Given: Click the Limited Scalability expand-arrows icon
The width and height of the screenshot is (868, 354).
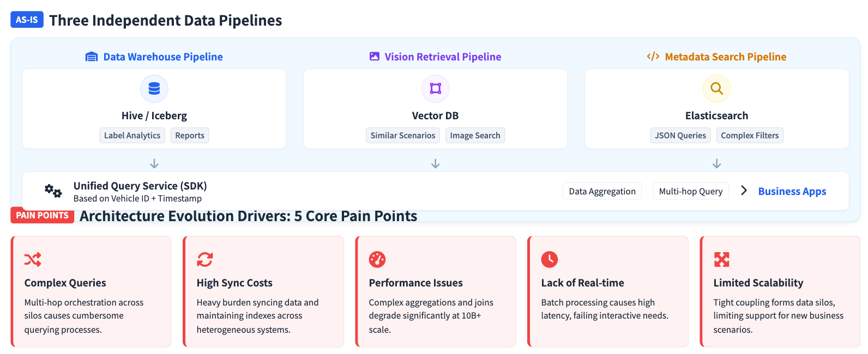Looking at the screenshot, I should 722,260.
